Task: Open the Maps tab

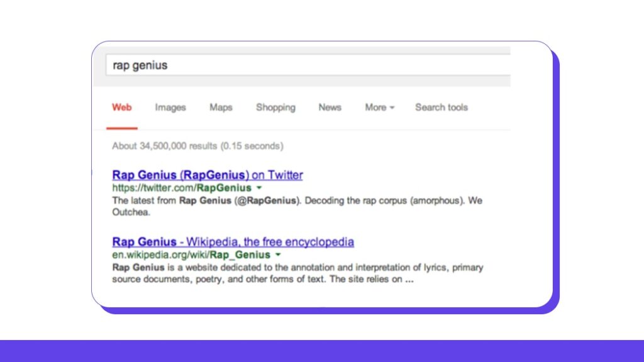Action: (x=221, y=107)
